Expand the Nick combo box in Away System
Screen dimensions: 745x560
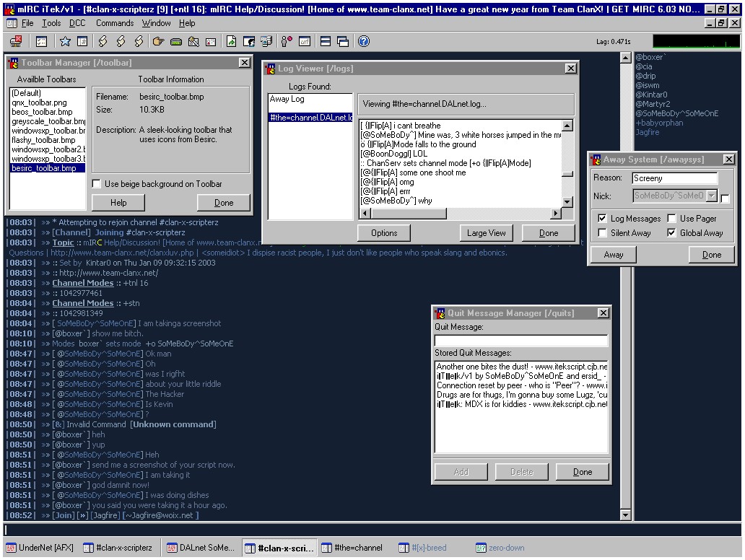(711, 196)
